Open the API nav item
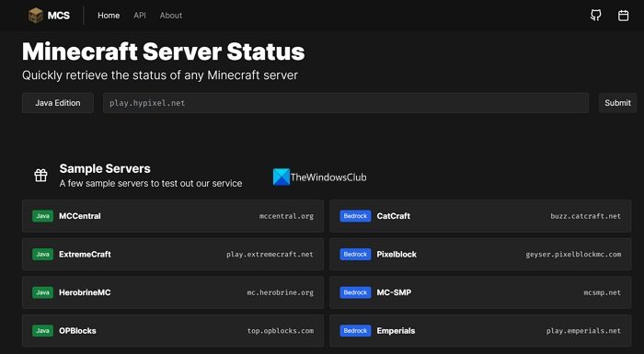The image size is (644, 354). [x=140, y=16]
